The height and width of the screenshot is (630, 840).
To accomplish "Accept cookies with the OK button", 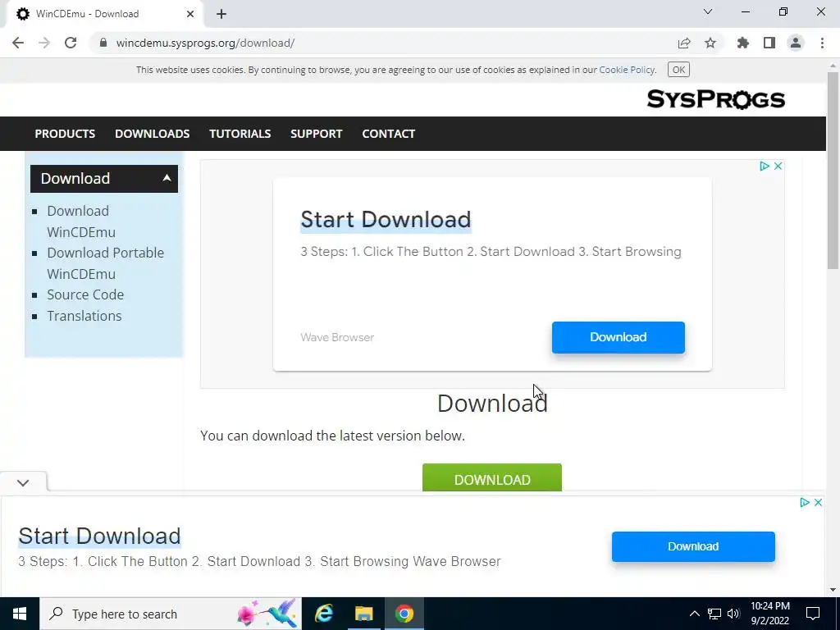I will pyautogui.click(x=678, y=70).
